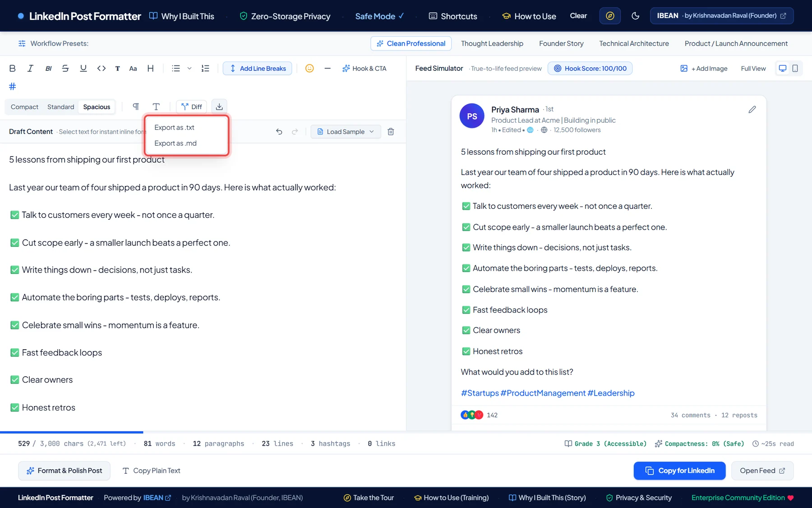
Task: Switch to desktop preview view
Action: pos(783,69)
